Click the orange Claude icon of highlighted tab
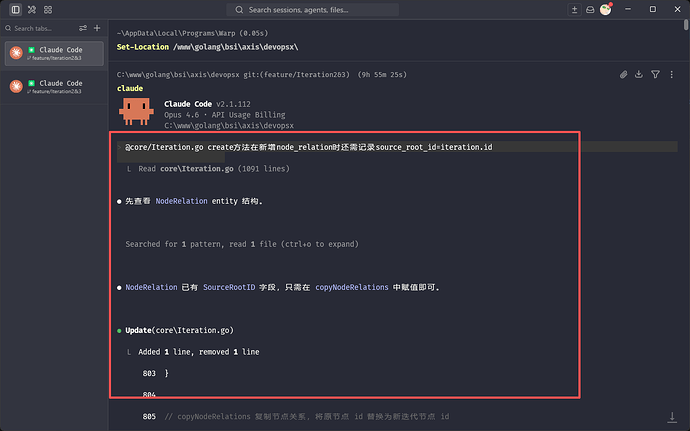Viewport: 690px width, 431px height. pyautogui.click(x=16, y=53)
